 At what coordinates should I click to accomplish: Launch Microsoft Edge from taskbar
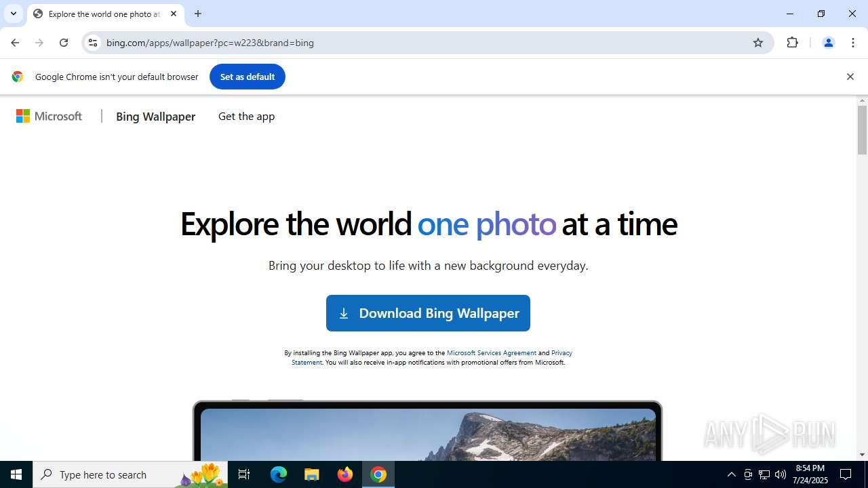(x=279, y=474)
